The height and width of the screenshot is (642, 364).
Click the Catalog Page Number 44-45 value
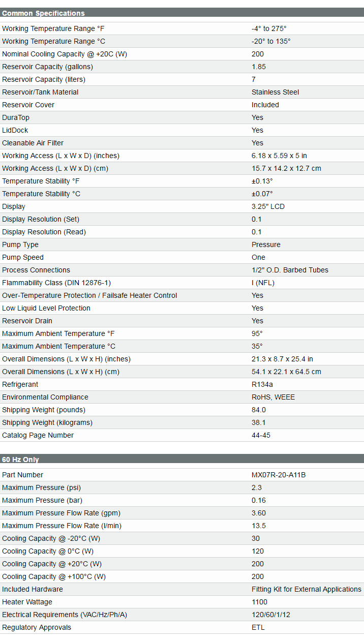tap(262, 435)
